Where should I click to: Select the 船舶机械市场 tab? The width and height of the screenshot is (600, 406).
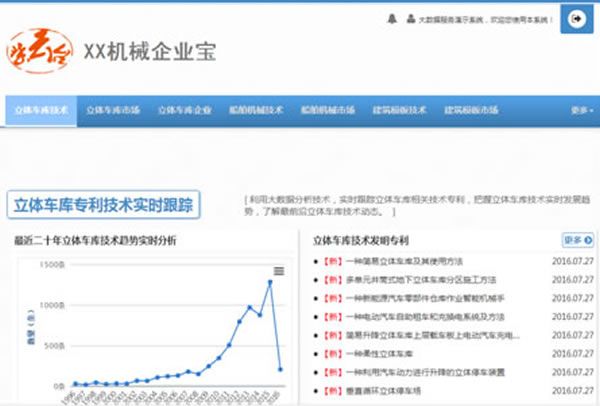point(328,110)
